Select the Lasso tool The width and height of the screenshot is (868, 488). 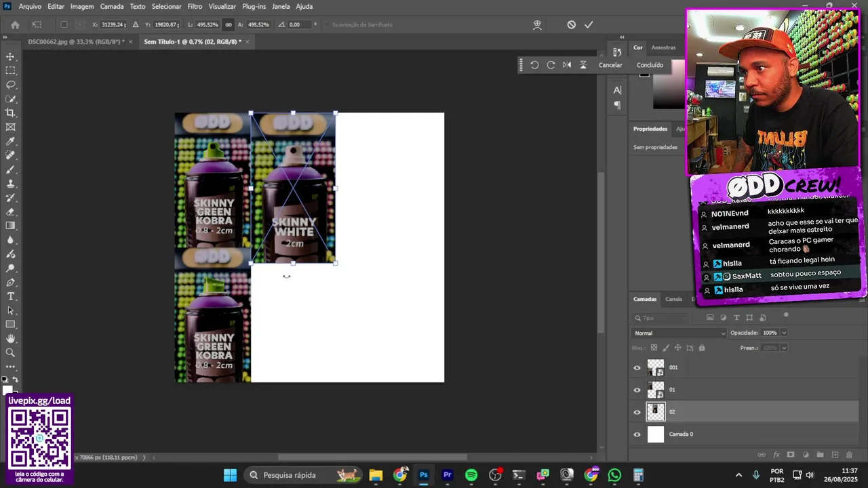(10, 85)
